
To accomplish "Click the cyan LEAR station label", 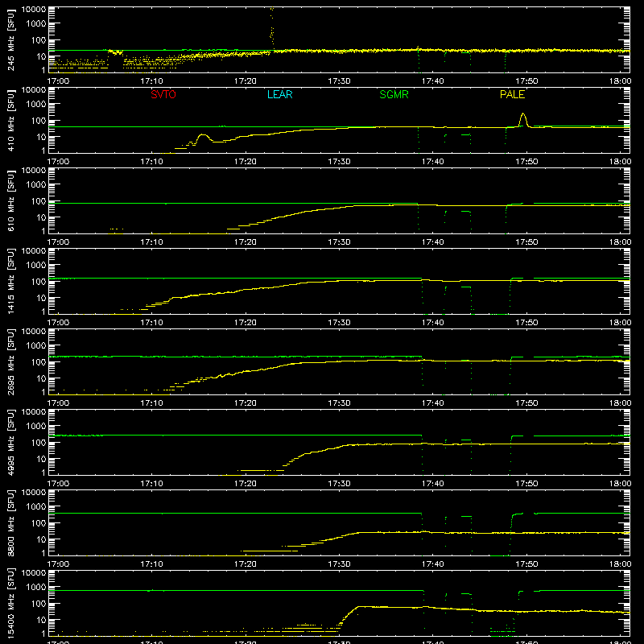I will [279, 94].
